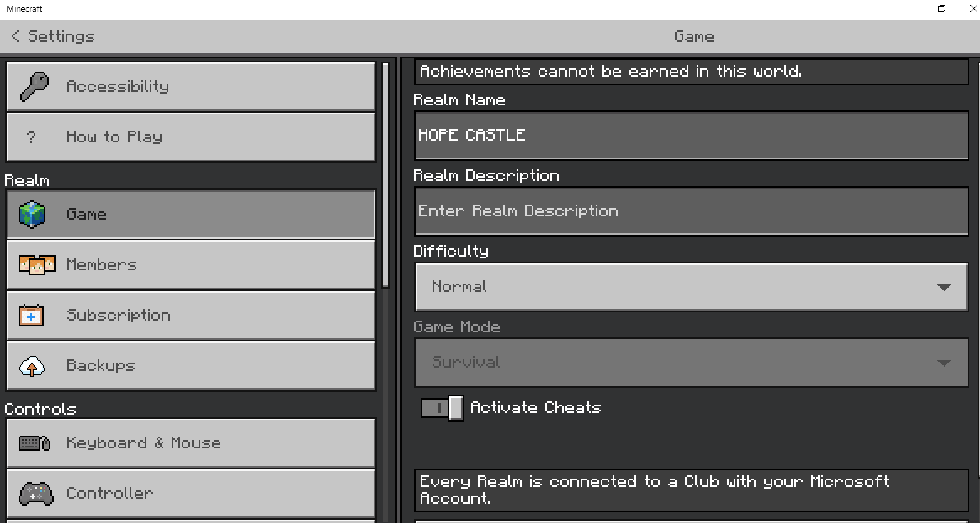The image size is (980, 523).
Task: Go back using the Settings arrow
Action: coord(15,36)
